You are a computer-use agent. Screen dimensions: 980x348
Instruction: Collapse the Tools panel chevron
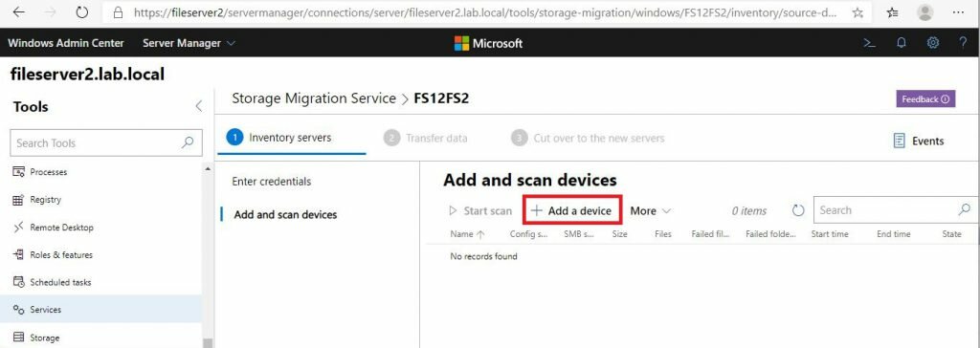click(x=199, y=106)
